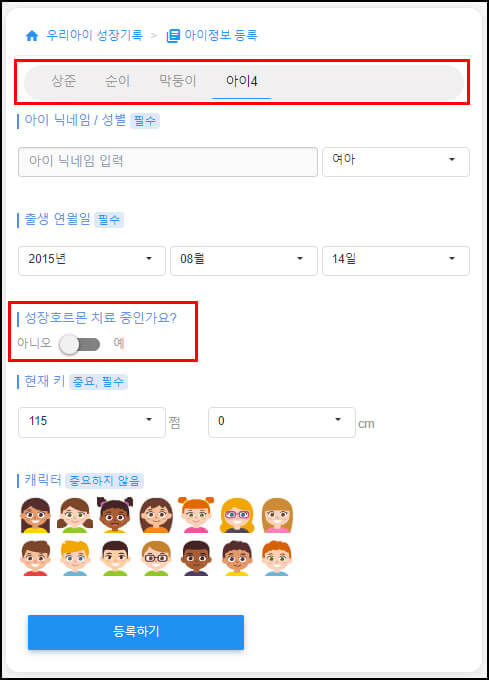
Task: Choose the red-haired boy avatar
Action: coord(277,558)
